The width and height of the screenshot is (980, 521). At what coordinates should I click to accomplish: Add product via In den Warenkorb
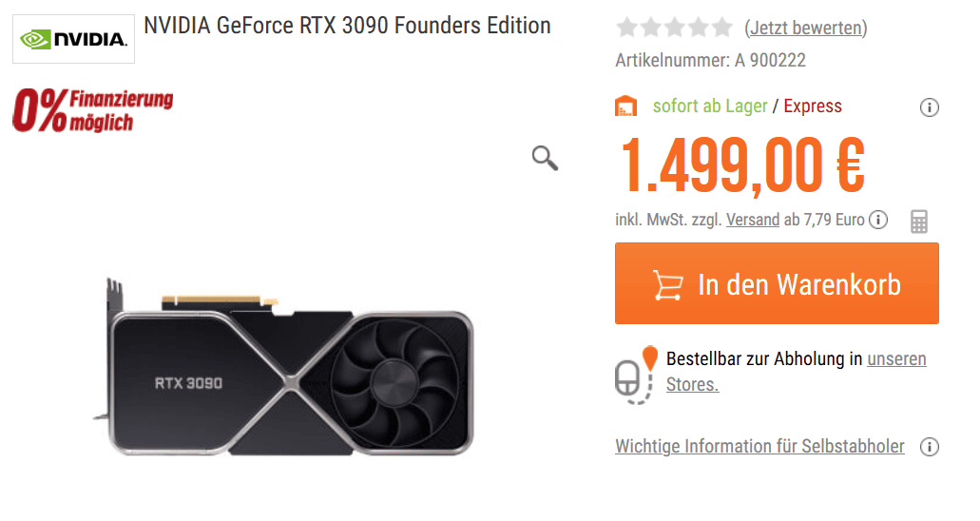tap(777, 283)
